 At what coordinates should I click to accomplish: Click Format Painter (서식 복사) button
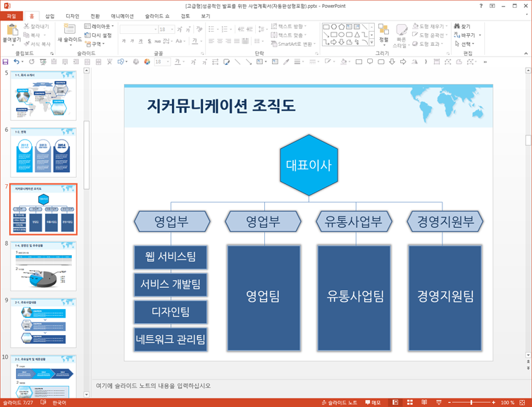37,44
